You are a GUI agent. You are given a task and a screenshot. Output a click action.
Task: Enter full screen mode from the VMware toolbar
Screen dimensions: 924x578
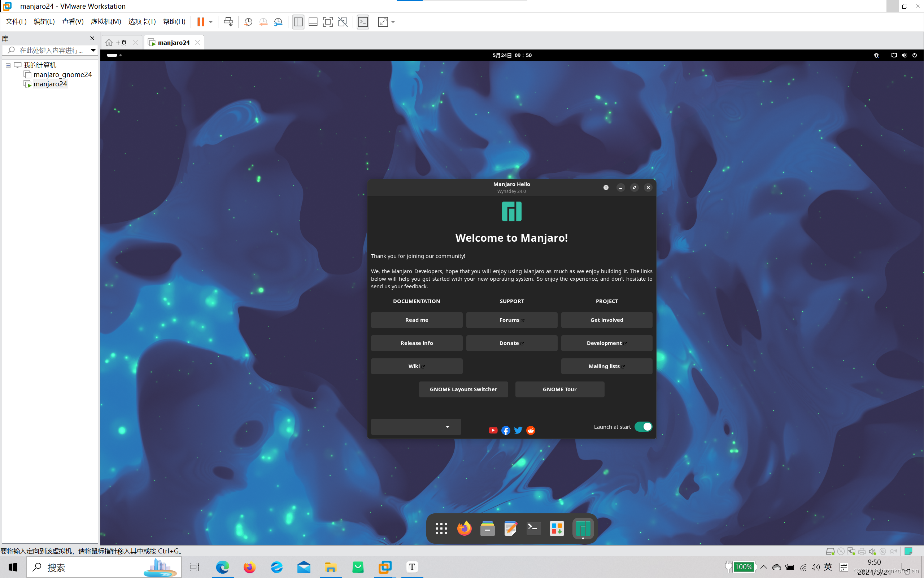coord(328,22)
